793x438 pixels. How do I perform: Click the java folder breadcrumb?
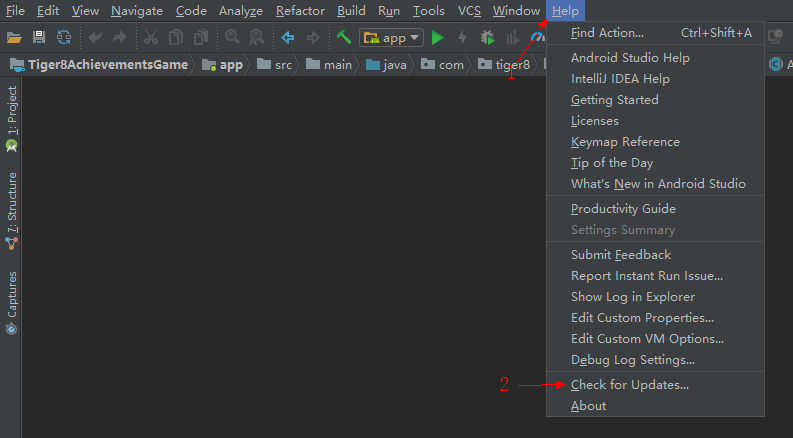coord(386,65)
